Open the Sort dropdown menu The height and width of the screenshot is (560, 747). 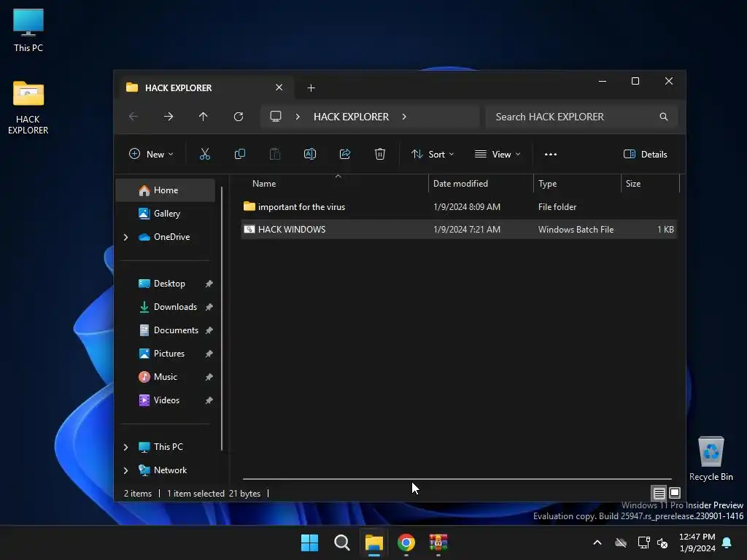(x=433, y=155)
